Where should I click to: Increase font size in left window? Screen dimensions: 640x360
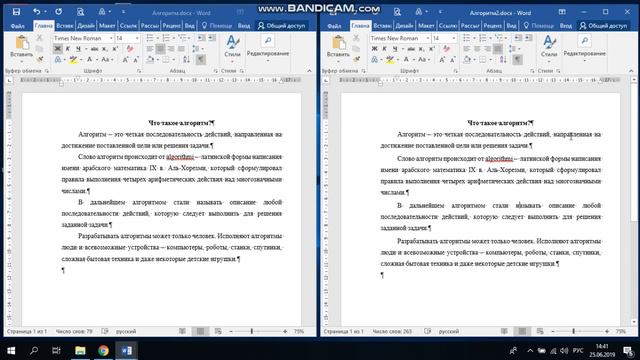pyautogui.click(x=125, y=60)
